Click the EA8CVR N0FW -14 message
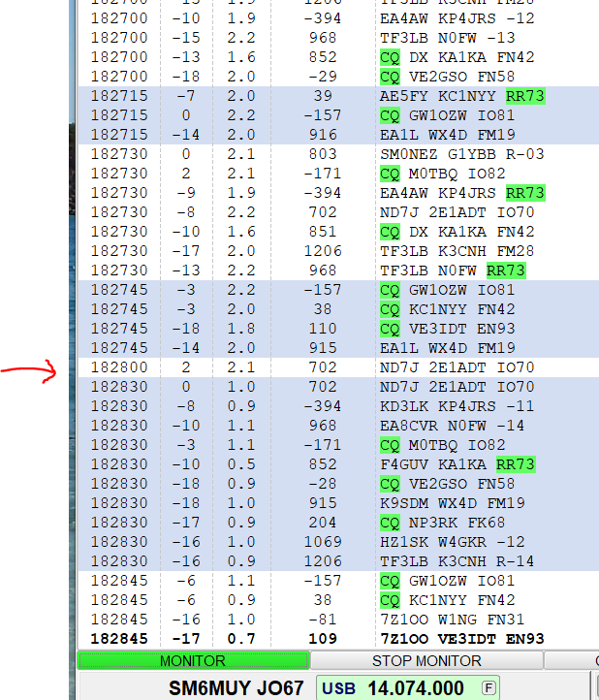 [x=452, y=426]
